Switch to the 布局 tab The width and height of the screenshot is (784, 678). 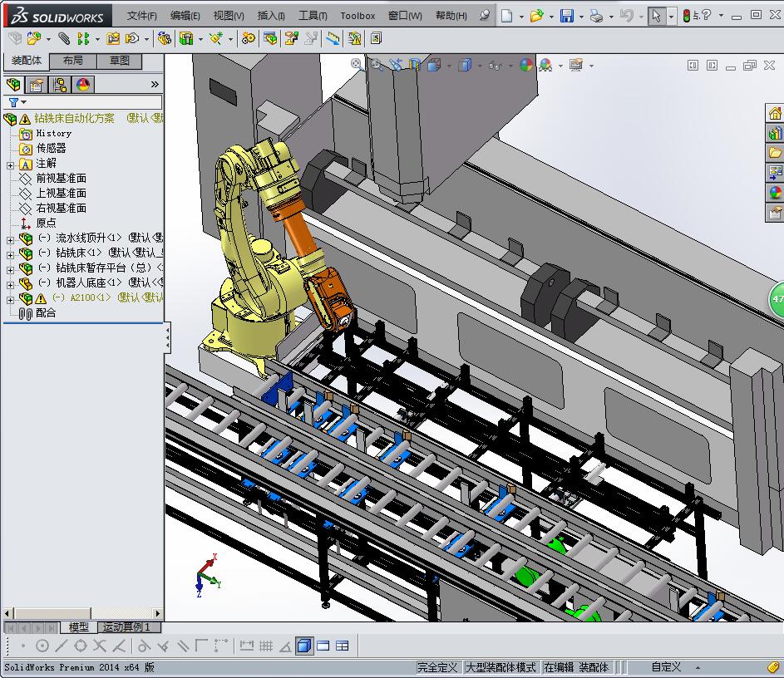click(73, 61)
